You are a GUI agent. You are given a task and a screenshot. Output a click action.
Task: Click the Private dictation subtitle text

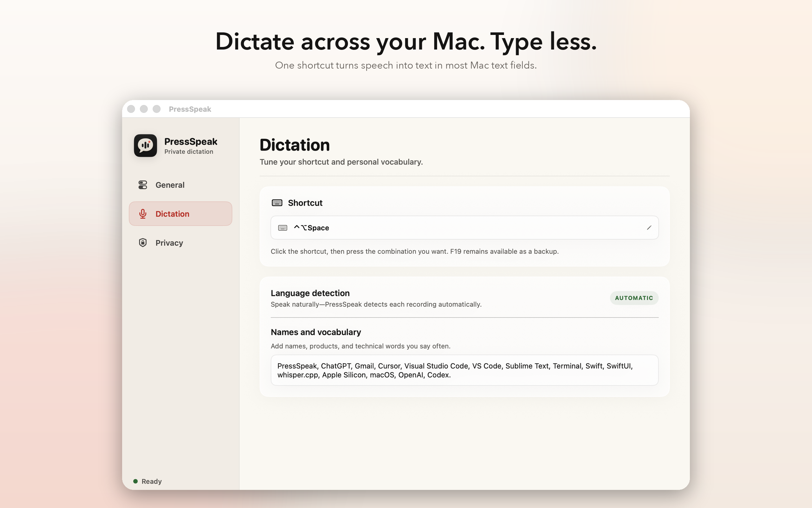(189, 151)
